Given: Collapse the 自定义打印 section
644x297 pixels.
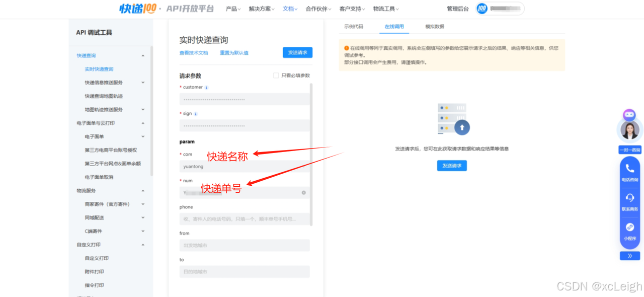Looking at the screenshot, I should tap(143, 245).
